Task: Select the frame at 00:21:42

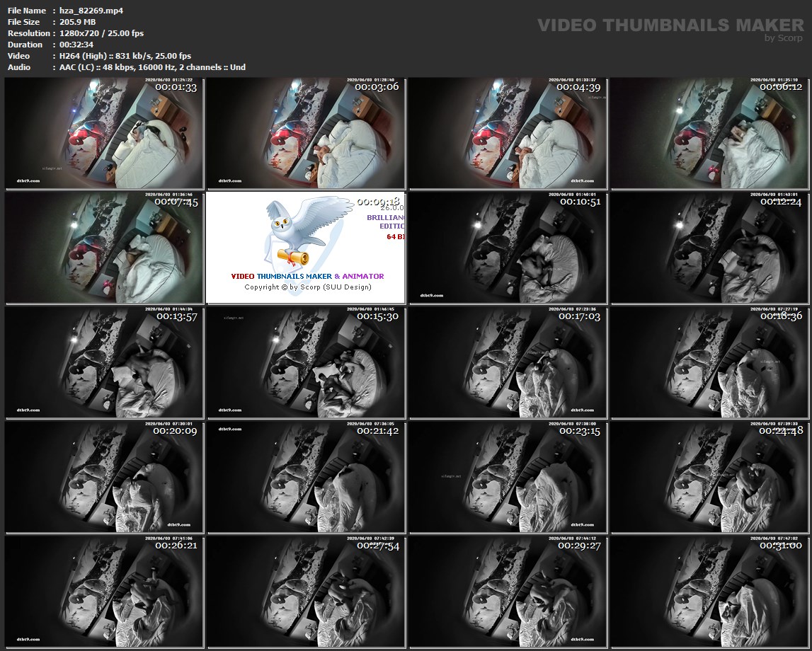Action: coord(306,477)
